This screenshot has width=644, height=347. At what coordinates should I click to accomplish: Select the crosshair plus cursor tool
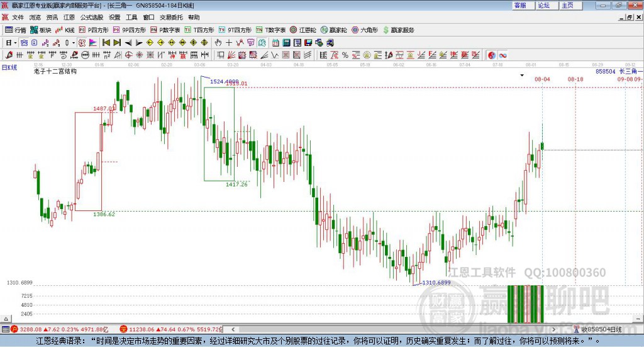pyautogui.click(x=229, y=43)
